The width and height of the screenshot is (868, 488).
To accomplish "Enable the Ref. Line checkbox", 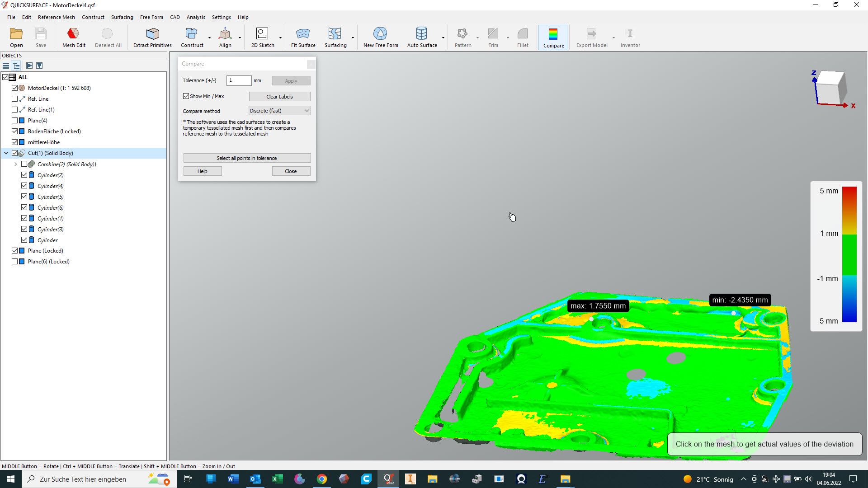I will pyautogui.click(x=15, y=99).
